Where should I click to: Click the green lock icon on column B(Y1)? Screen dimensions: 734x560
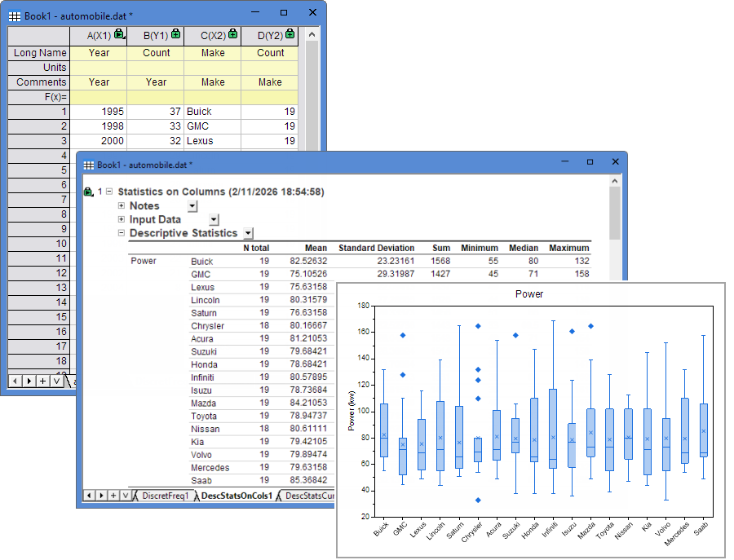(x=175, y=33)
